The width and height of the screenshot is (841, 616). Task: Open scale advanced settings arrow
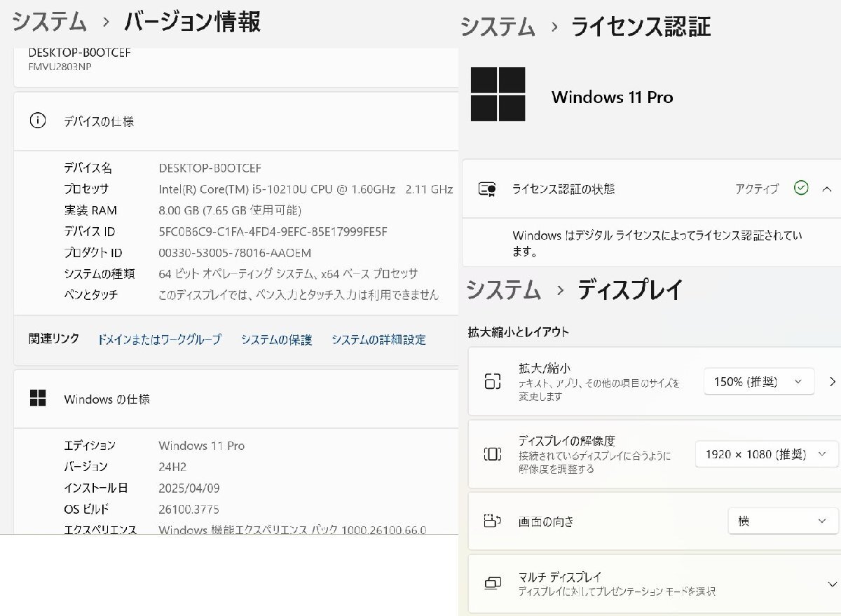832,381
